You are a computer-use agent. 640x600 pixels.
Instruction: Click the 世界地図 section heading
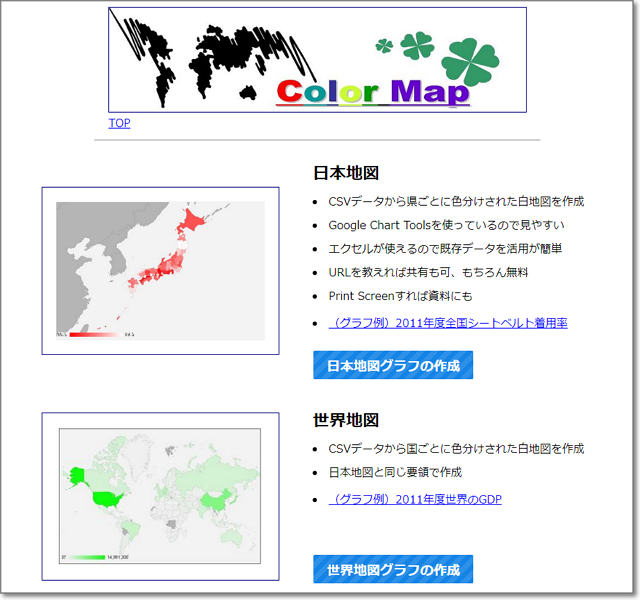346,420
